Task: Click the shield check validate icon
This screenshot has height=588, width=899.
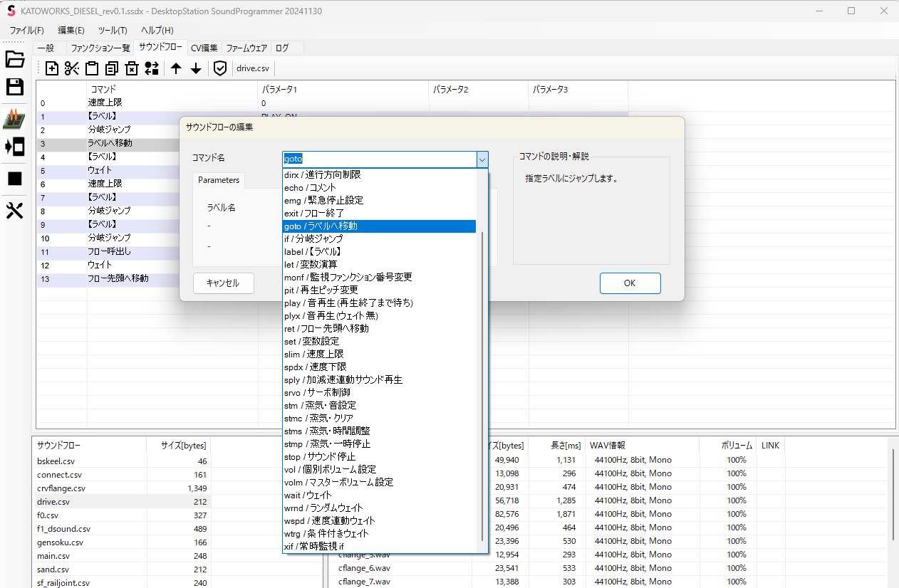Action: tap(220, 68)
